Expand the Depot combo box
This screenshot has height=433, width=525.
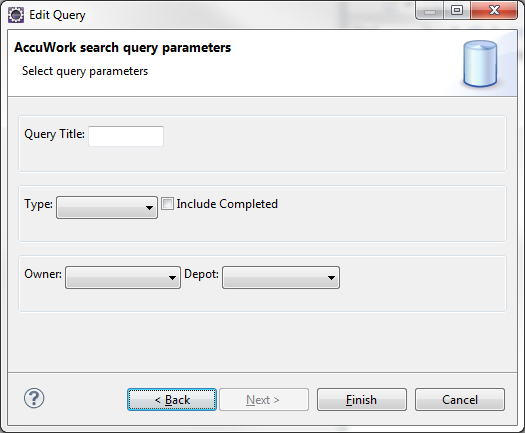point(281,278)
